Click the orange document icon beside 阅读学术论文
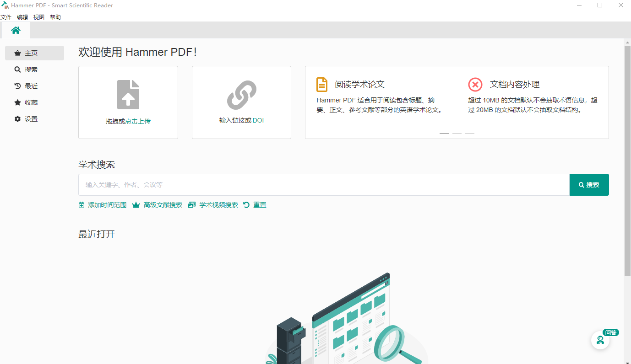 click(322, 85)
